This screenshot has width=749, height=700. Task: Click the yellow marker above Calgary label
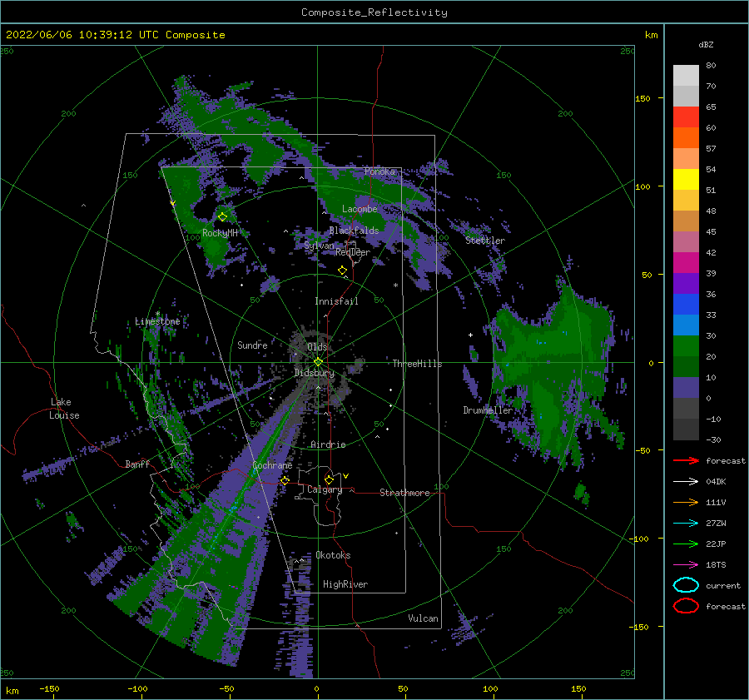(329, 479)
